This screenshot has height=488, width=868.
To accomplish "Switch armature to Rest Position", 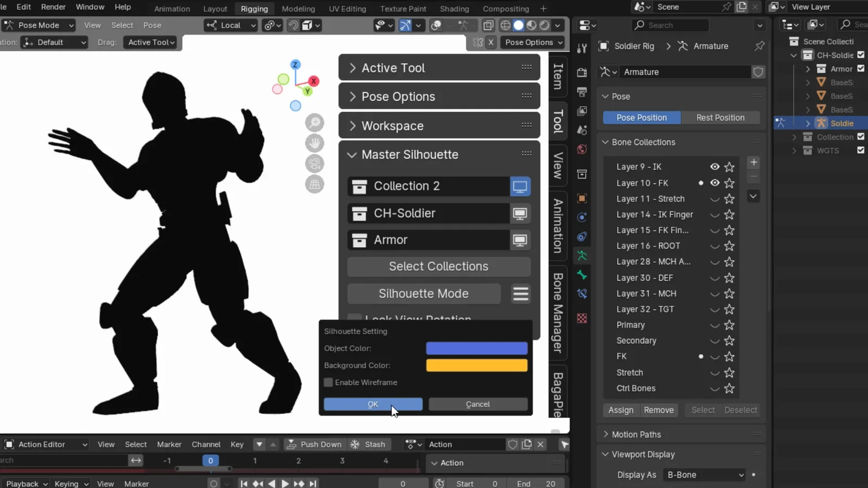I will coord(720,117).
